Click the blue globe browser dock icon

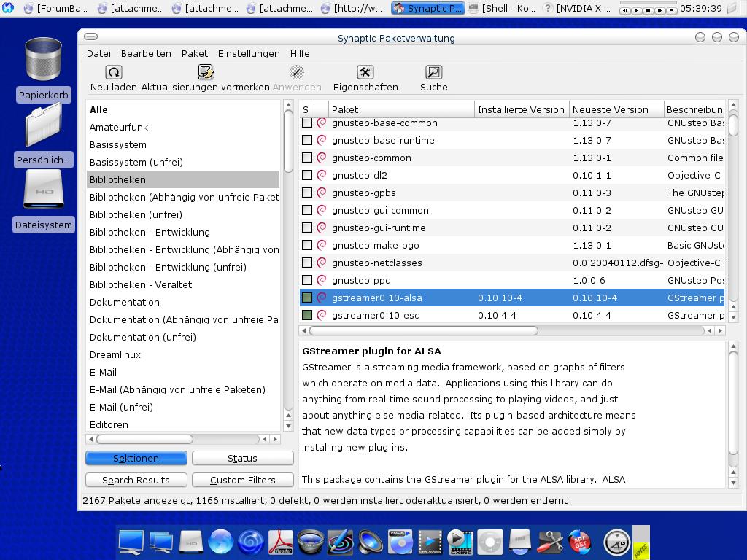pos(220,542)
